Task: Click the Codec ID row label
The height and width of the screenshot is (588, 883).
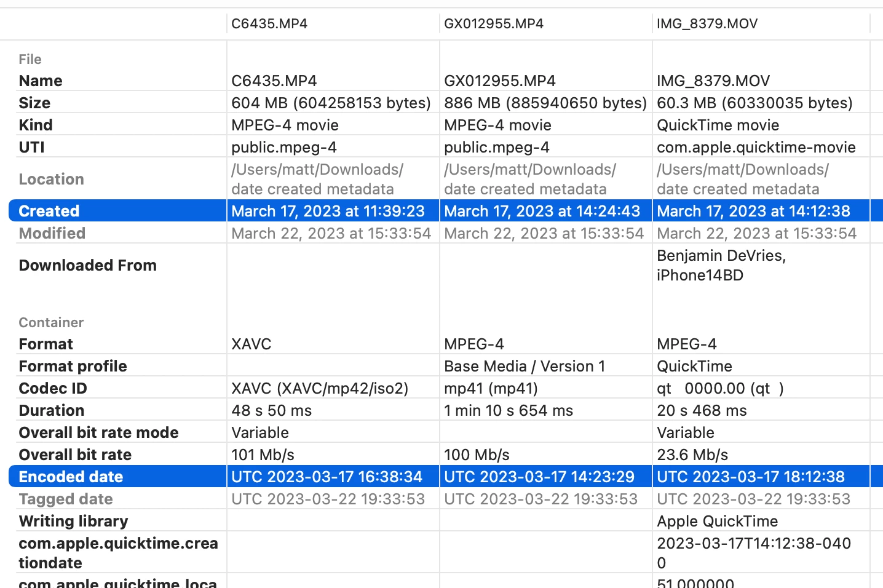Action: [x=53, y=388]
